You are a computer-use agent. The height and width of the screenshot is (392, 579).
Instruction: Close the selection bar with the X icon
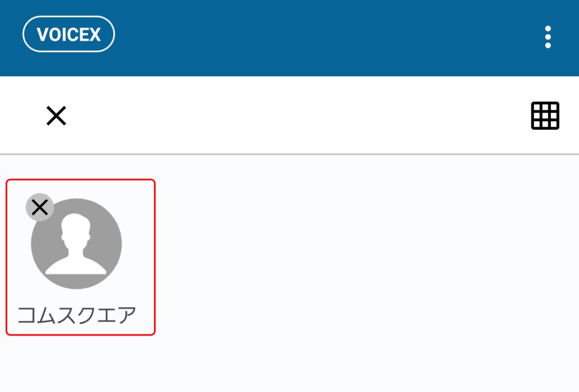56,115
